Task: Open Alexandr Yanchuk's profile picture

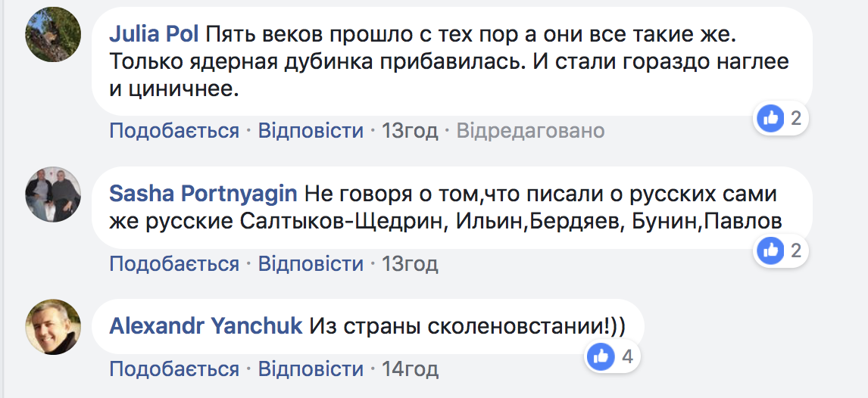Action: (x=53, y=327)
